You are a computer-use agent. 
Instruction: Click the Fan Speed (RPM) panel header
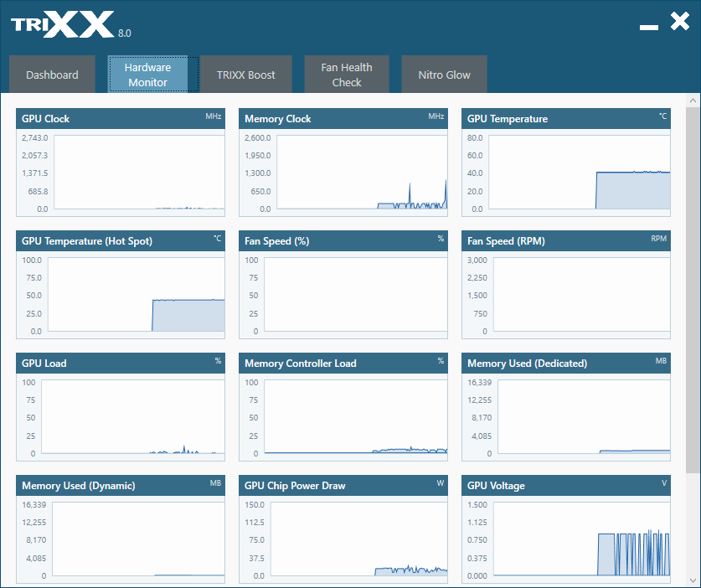click(x=566, y=241)
